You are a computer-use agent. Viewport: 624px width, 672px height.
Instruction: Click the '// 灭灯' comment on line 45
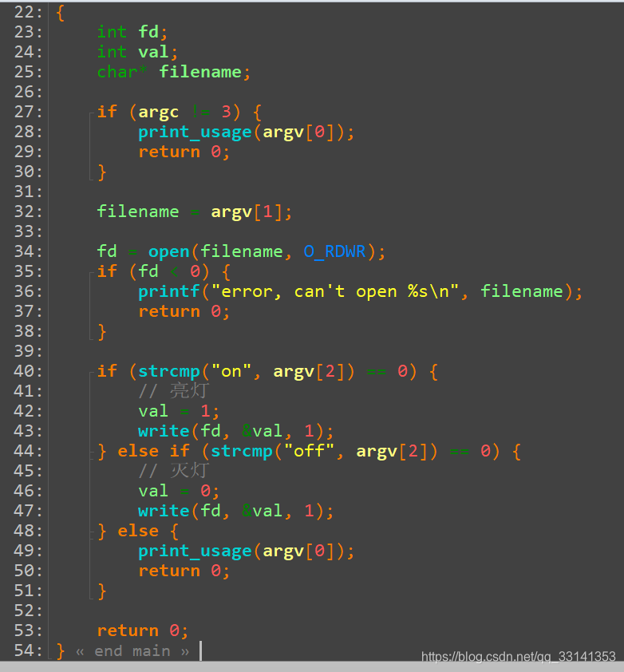pos(174,471)
